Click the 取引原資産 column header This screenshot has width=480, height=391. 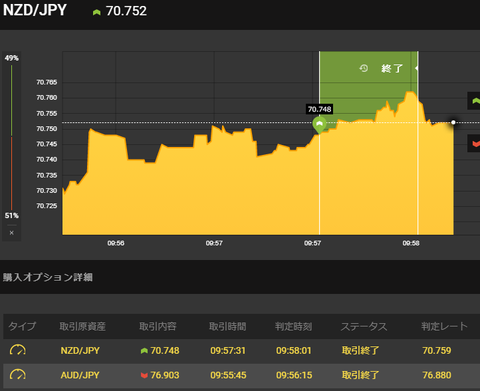[83, 326]
